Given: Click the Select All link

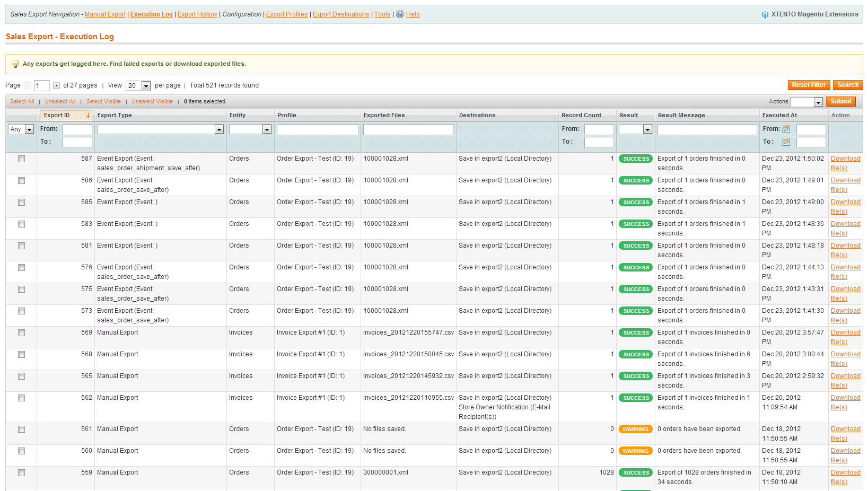Looking at the screenshot, I should (x=22, y=102).
